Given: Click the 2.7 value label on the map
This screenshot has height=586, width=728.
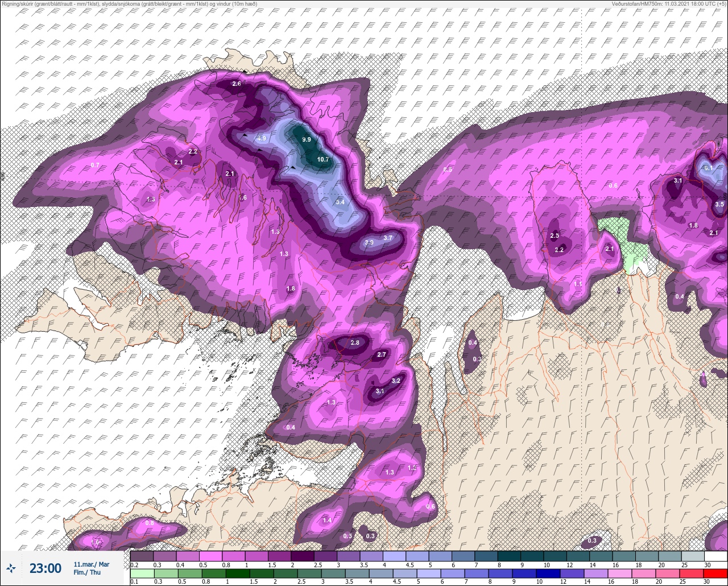Looking at the screenshot, I should tap(382, 354).
